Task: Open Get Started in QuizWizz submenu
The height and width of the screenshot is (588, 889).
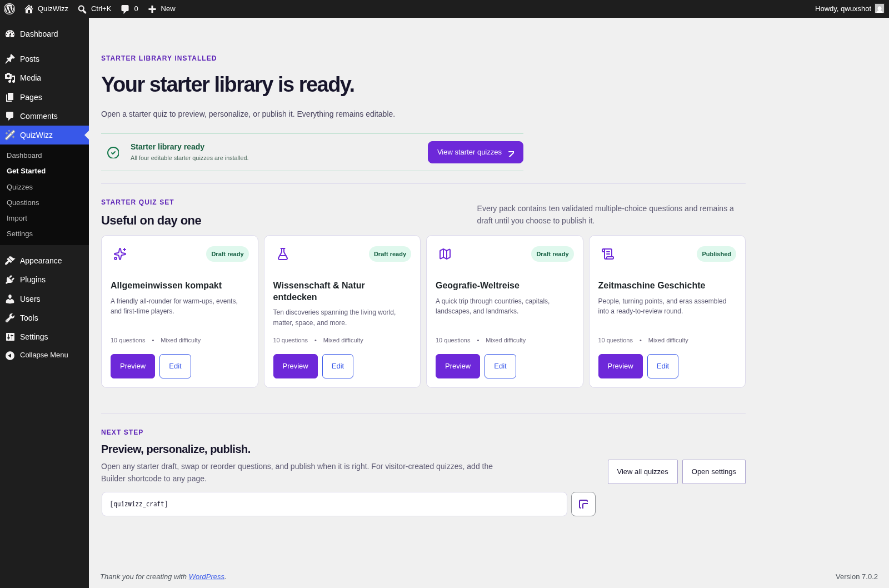Action: 26,171
